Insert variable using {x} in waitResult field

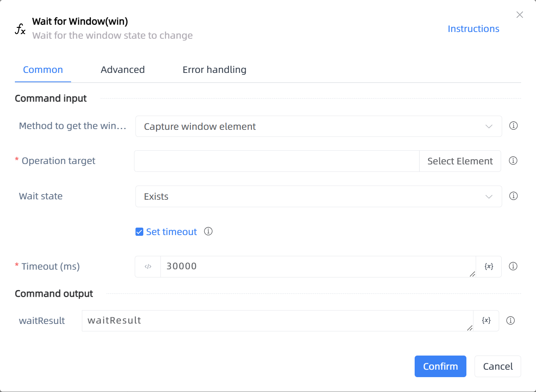pyautogui.click(x=486, y=321)
